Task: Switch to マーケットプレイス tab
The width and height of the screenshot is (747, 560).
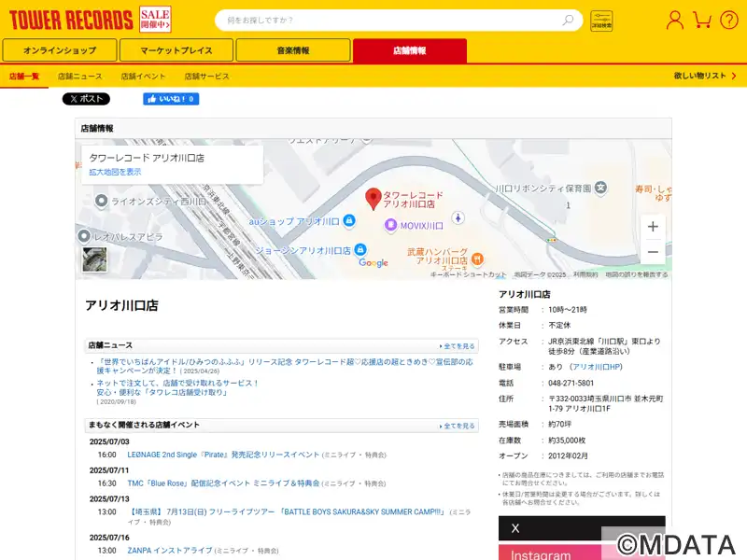Action: point(176,50)
